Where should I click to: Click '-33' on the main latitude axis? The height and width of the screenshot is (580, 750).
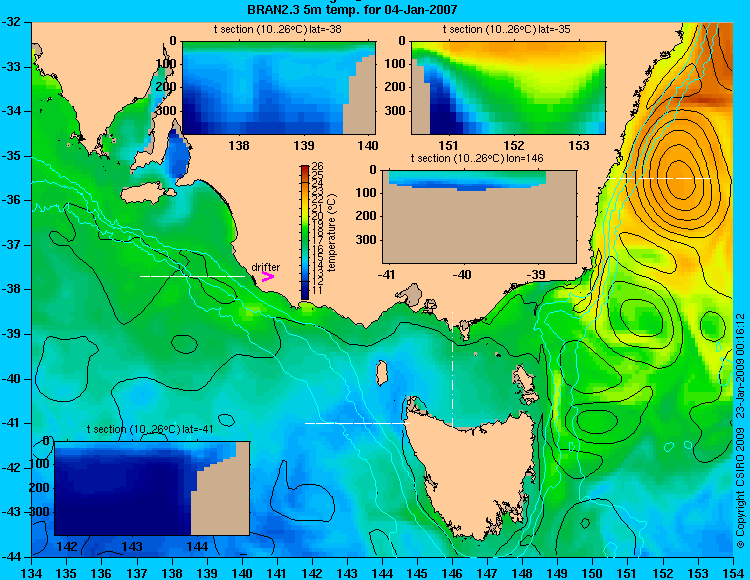click(13, 66)
